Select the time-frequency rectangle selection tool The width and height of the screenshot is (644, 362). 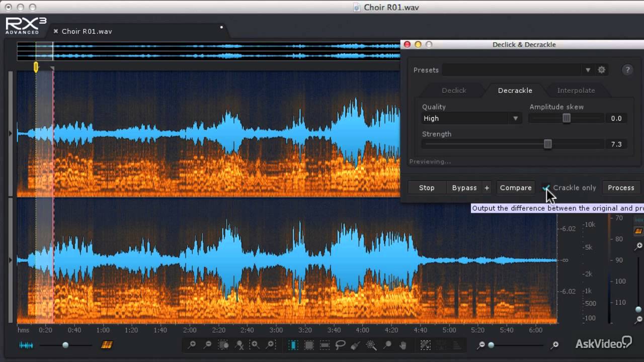[x=309, y=345]
